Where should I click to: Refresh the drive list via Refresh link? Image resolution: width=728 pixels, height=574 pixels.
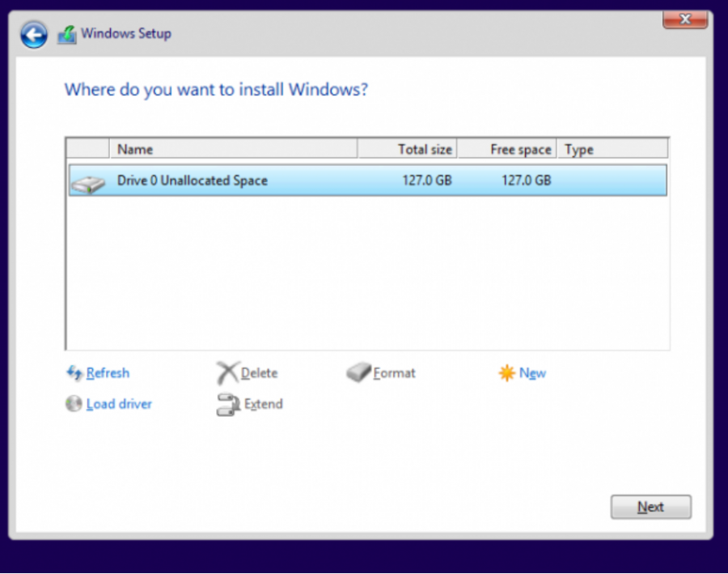click(108, 372)
